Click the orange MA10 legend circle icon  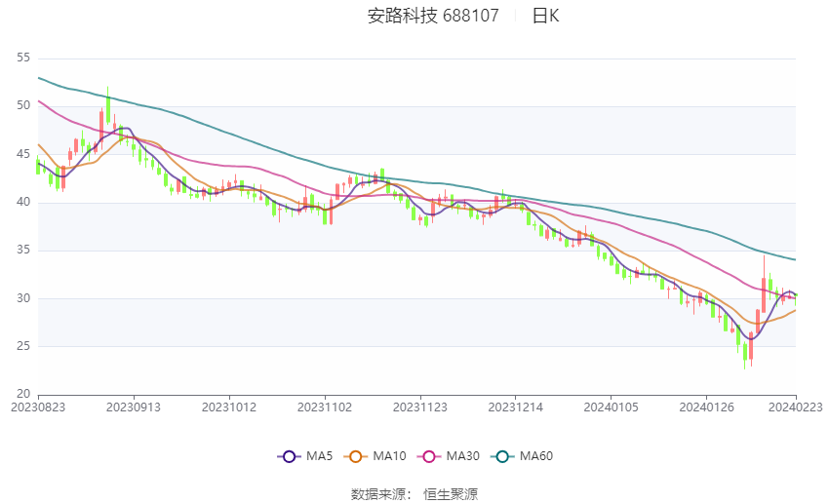point(355,456)
